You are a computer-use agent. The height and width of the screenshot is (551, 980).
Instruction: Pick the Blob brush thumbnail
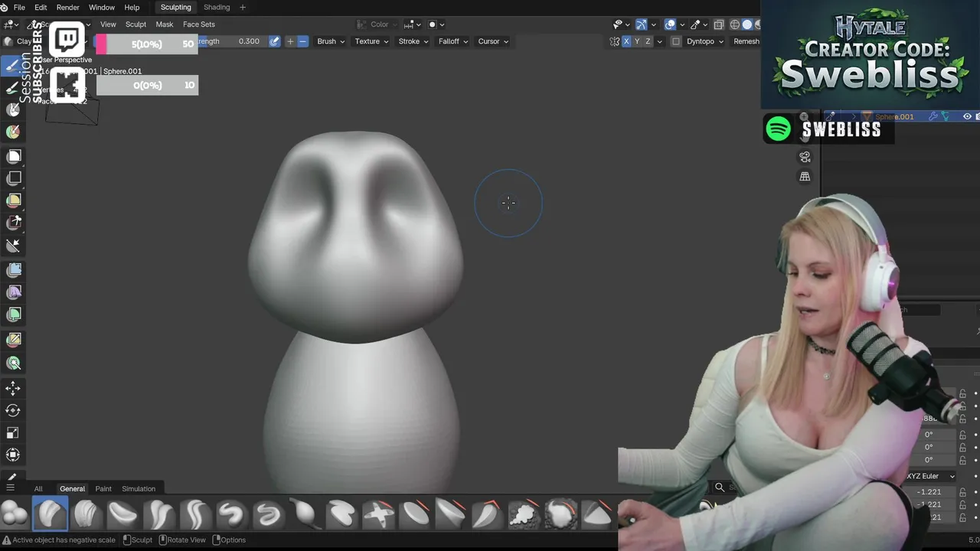tap(15, 514)
